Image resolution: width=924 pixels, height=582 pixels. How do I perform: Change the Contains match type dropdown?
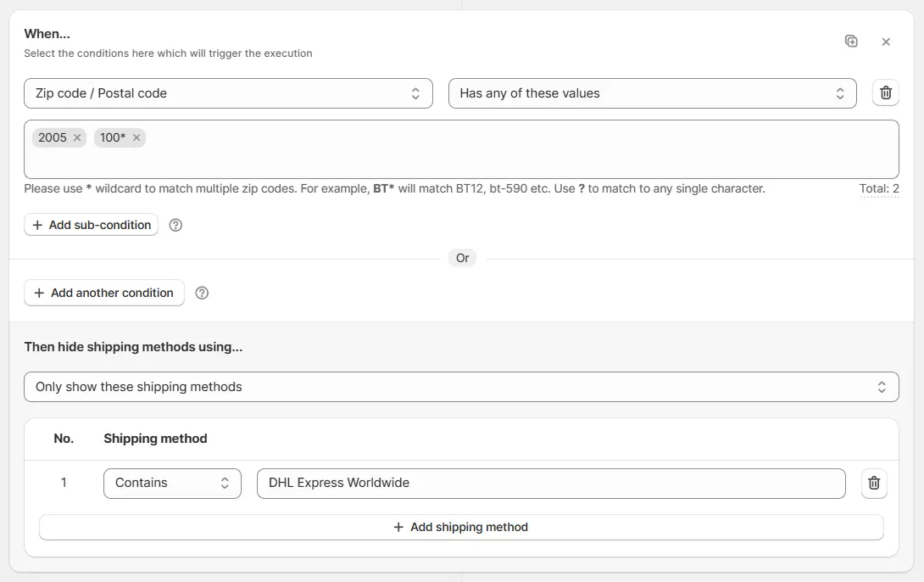click(172, 483)
